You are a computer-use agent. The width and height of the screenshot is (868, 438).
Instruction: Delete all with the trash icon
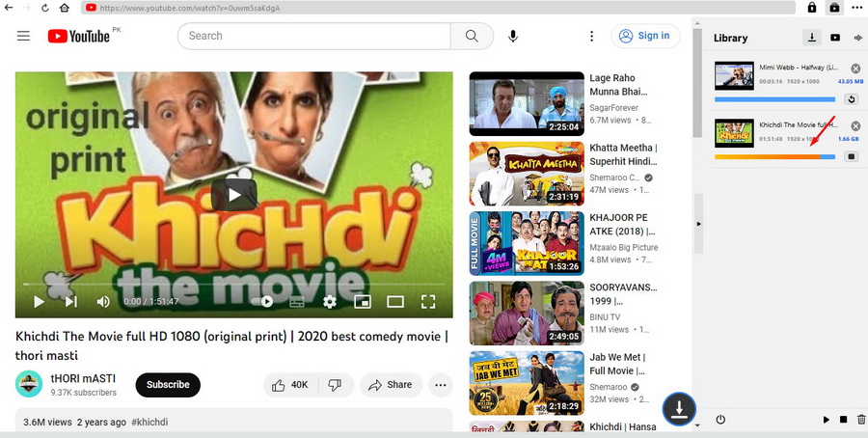click(x=861, y=419)
